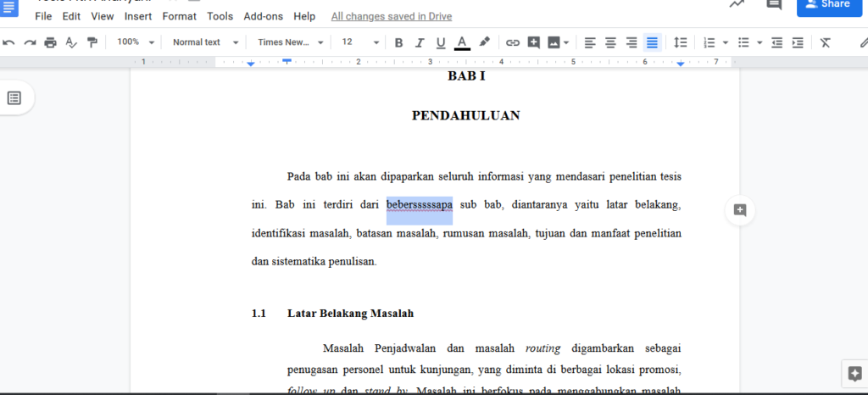Click the text 'dan sistematika penulisan.'
This screenshot has width=868, height=395.
314,262
